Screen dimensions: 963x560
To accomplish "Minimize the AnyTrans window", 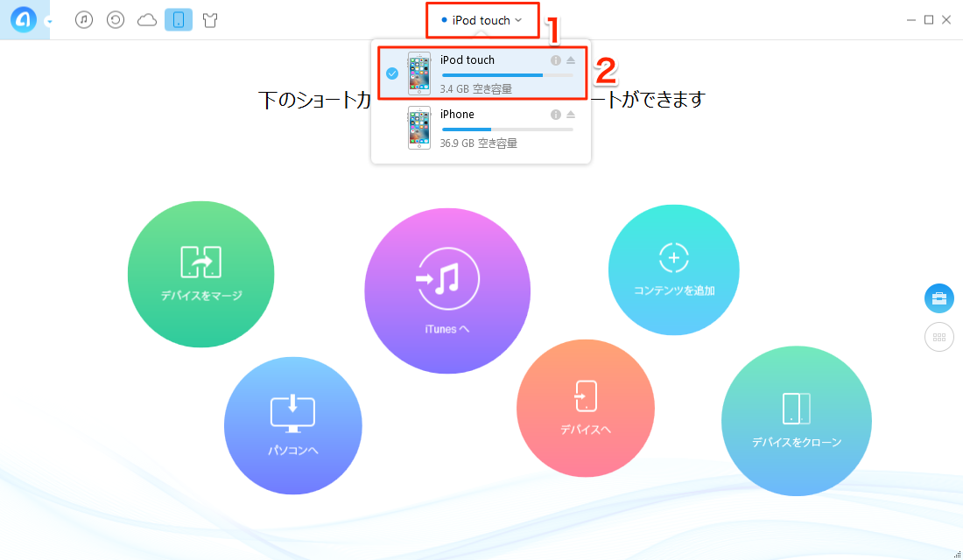I will click(x=910, y=20).
